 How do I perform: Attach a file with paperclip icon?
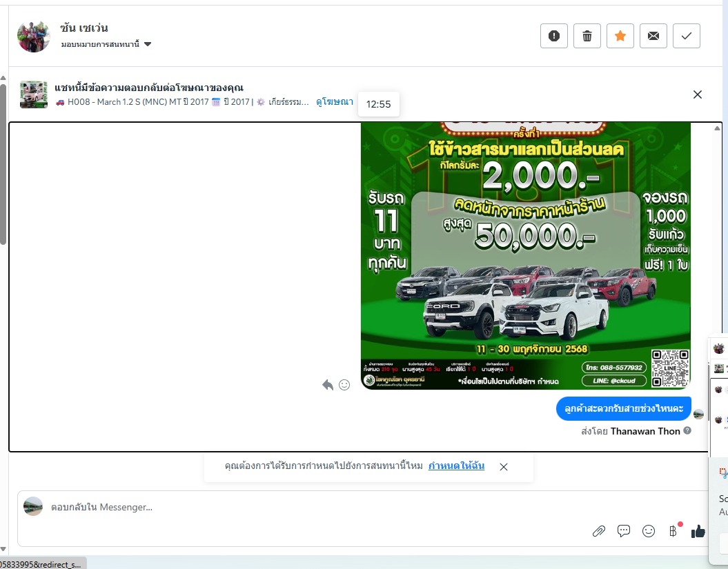[599, 531]
